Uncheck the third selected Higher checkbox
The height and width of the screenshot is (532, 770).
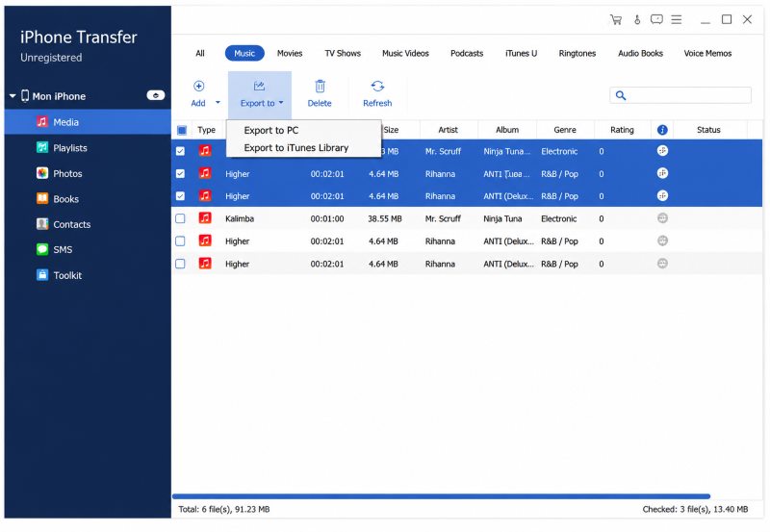180,196
